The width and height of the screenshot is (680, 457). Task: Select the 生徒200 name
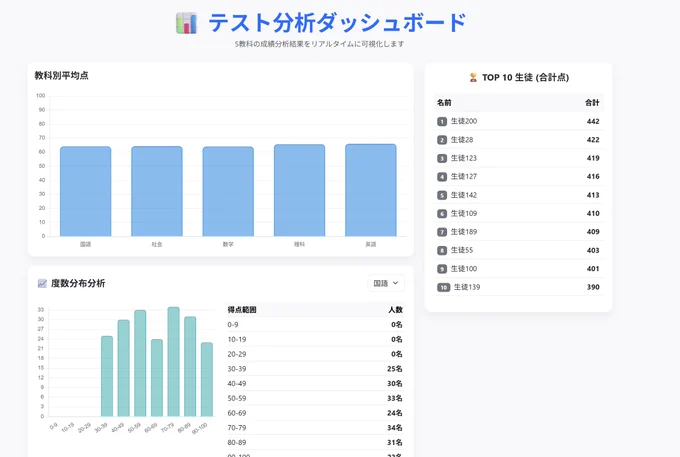(x=464, y=121)
